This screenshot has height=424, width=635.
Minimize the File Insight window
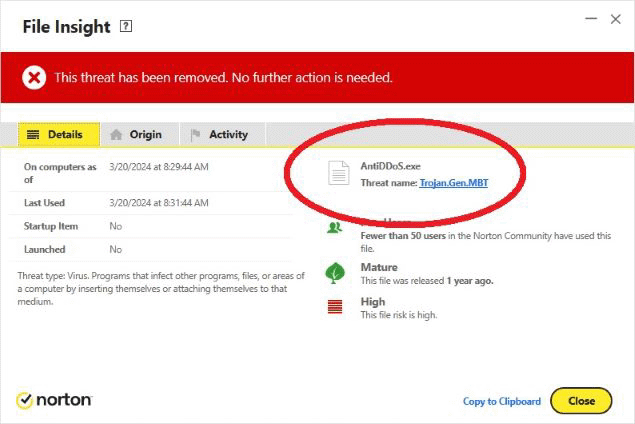[591, 19]
